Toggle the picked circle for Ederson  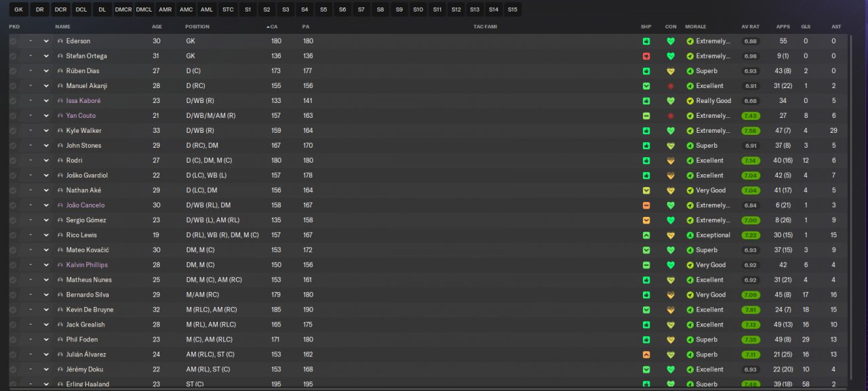click(13, 41)
